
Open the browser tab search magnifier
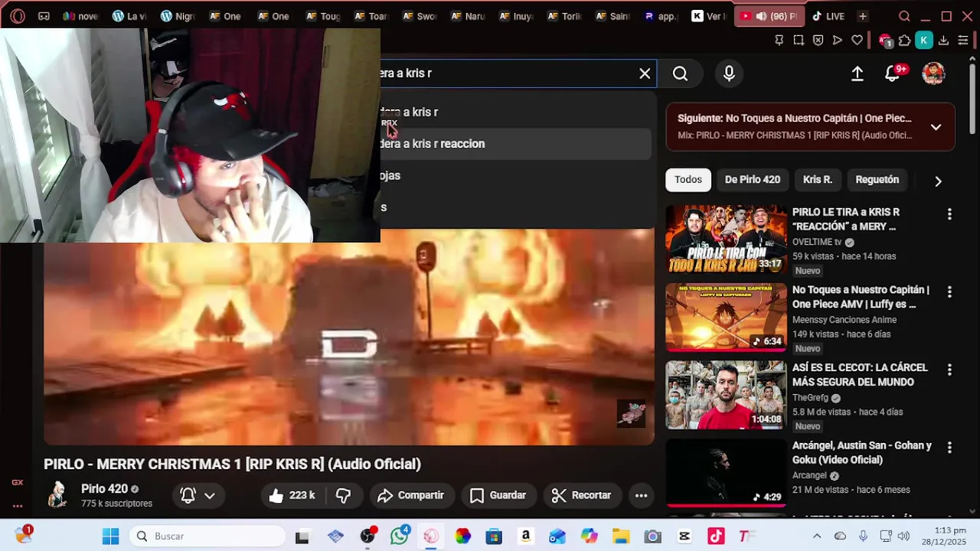(904, 16)
